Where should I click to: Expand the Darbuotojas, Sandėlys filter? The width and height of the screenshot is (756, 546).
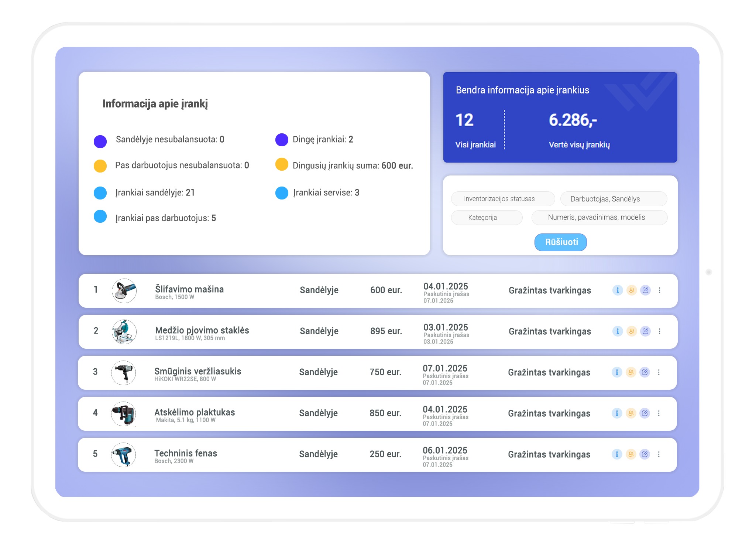[613, 199]
